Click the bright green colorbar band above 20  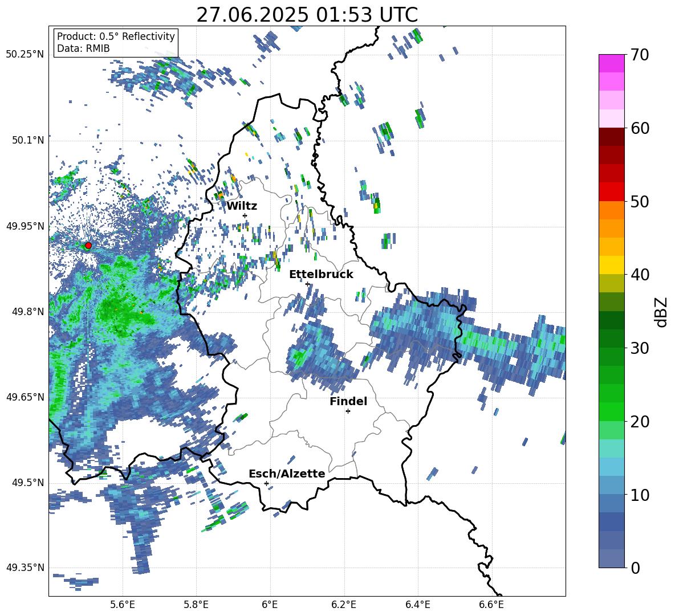click(x=611, y=412)
